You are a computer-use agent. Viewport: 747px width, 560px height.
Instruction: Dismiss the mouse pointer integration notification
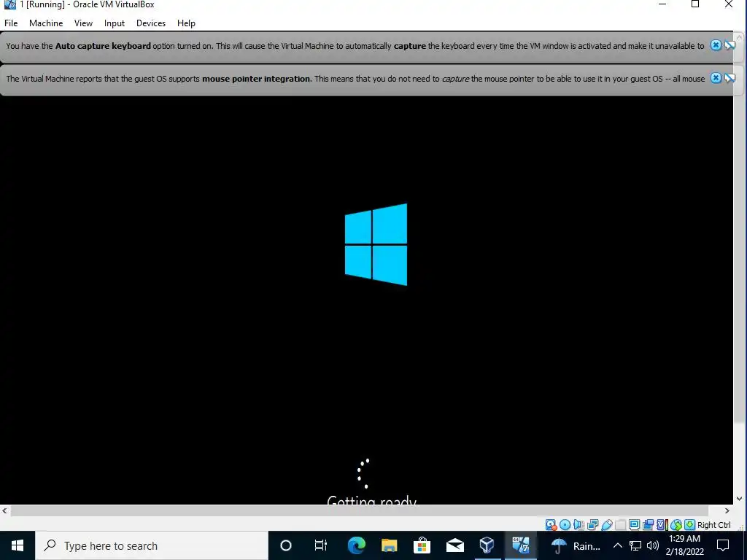pyautogui.click(x=716, y=77)
